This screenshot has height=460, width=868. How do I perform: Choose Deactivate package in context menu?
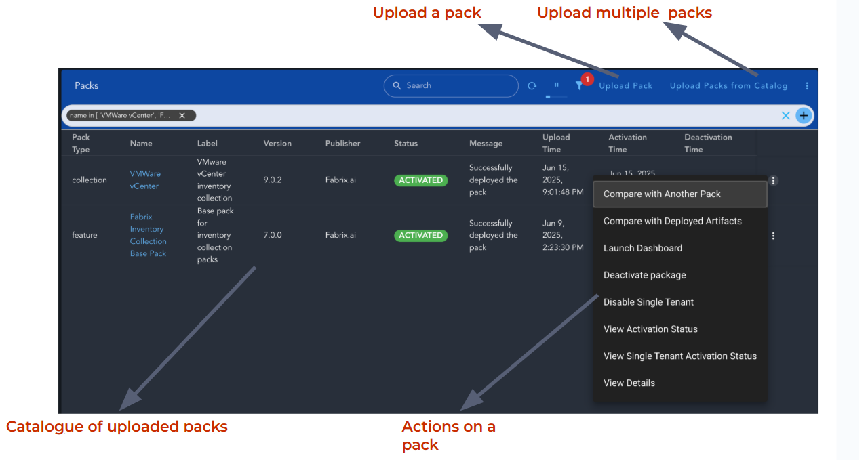tap(644, 276)
